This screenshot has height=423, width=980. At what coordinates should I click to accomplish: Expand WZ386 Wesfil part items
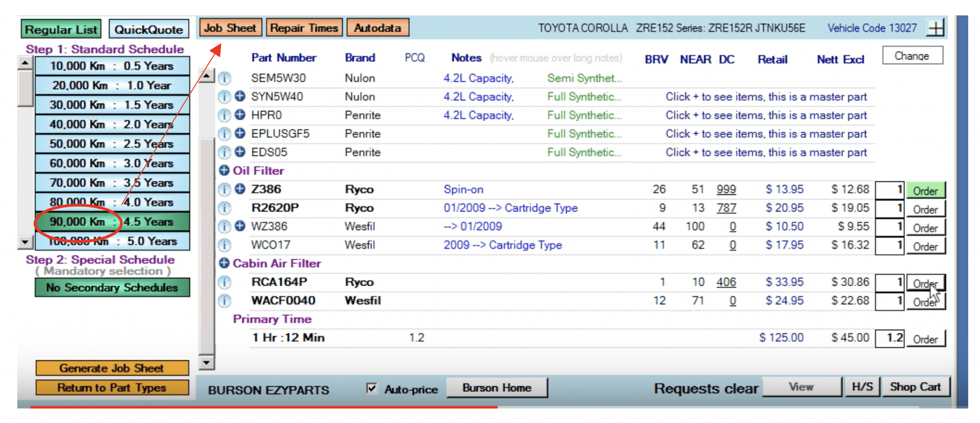[x=240, y=226]
